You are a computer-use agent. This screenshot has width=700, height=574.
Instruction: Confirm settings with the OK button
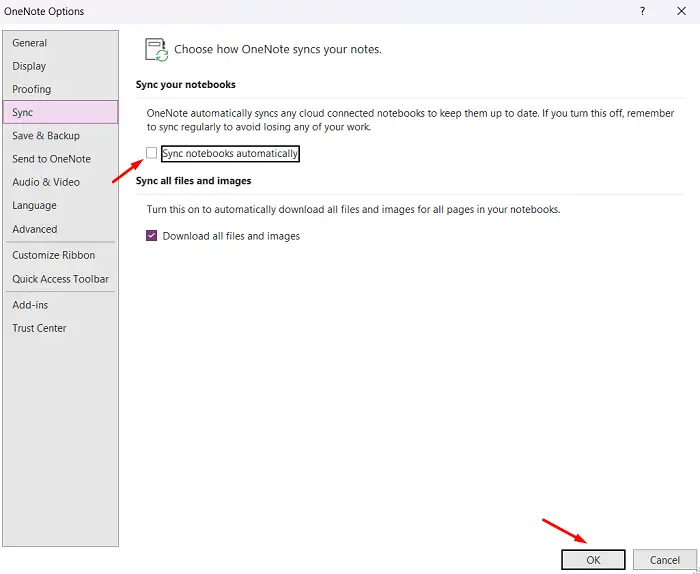coord(593,560)
